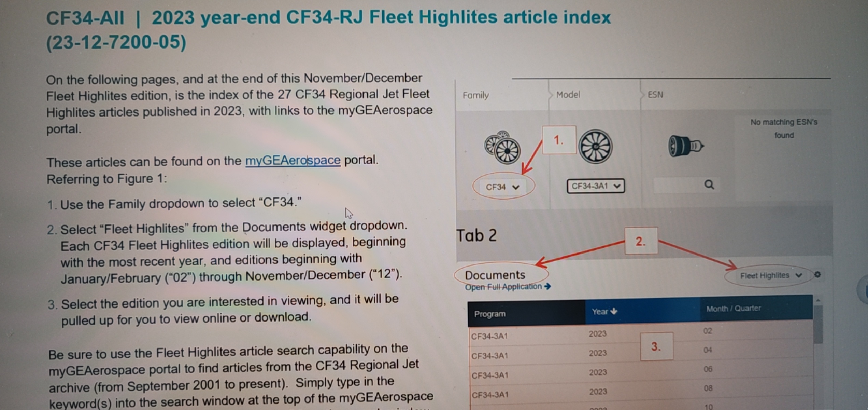Viewport: 868px width, 410px height.
Task: Click the documents table scrollbar thumb
Action: [818, 325]
